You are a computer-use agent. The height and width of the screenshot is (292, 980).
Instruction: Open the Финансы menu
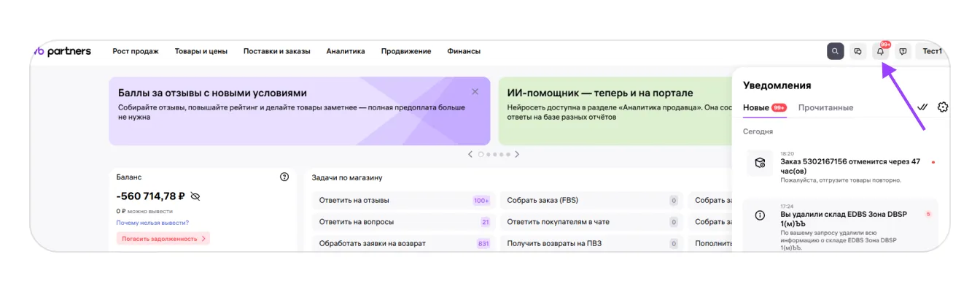click(464, 51)
